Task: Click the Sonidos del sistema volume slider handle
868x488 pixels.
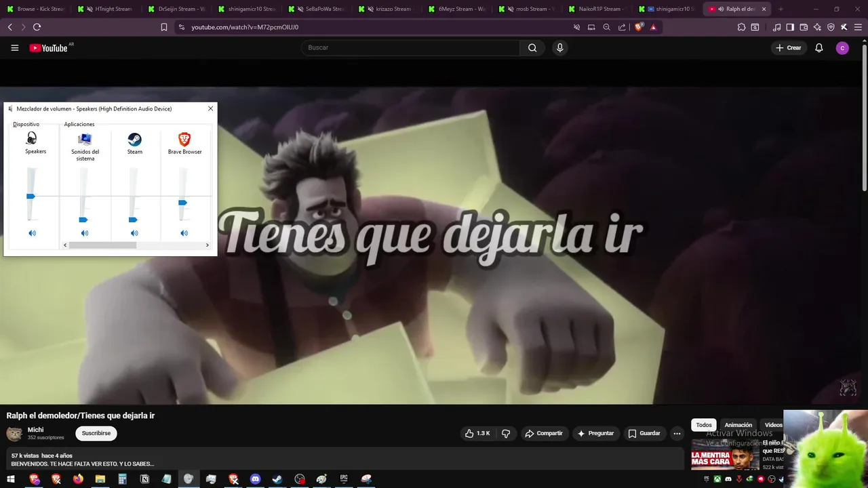Action: point(83,220)
